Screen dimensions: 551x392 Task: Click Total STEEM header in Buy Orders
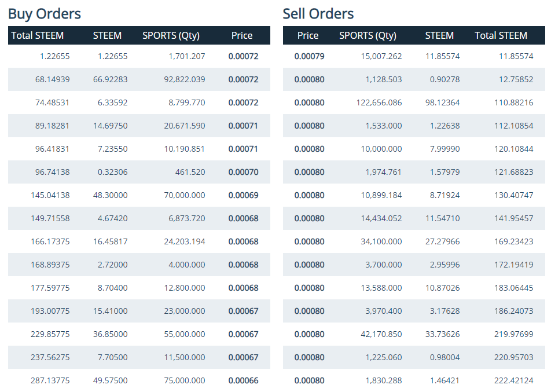(38, 35)
